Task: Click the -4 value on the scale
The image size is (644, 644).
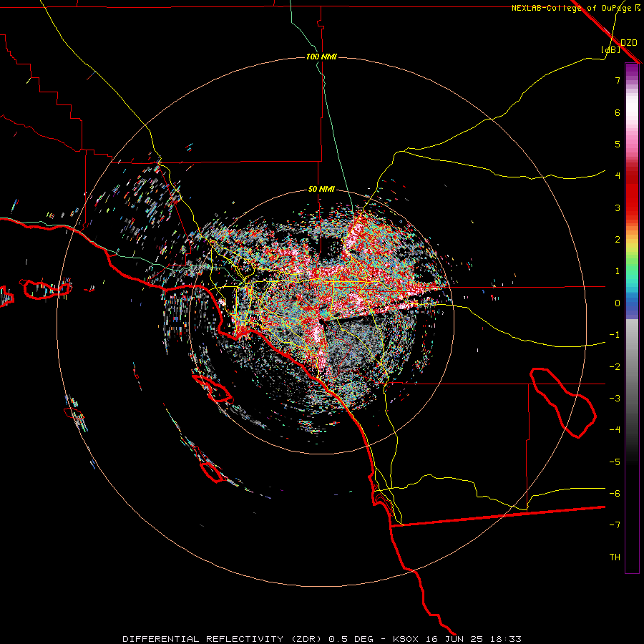Action: 615,430
